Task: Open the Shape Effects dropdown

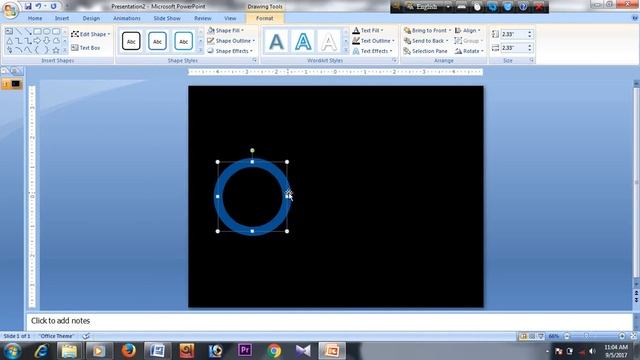Action: (x=230, y=51)
